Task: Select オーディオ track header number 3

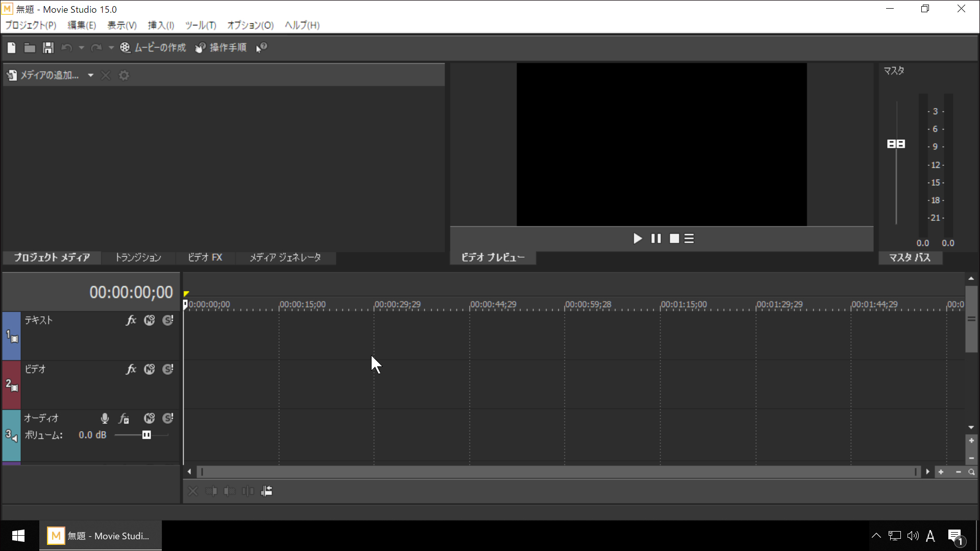Action: click(11, 435)
